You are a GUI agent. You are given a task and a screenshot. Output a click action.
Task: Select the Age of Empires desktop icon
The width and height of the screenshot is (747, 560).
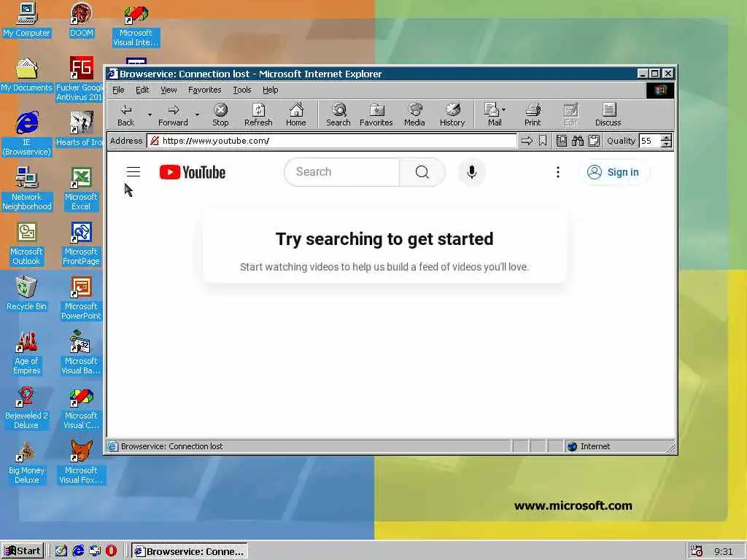point(27,353)
